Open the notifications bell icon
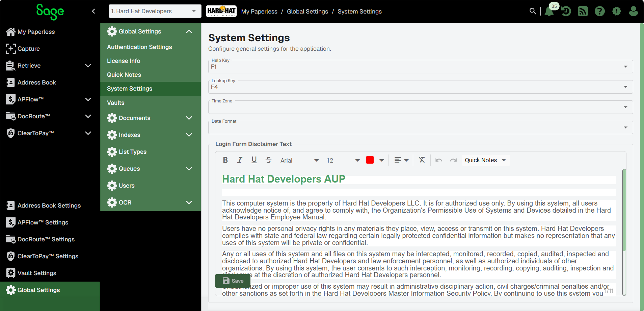Screen dimensions: 644x311 tap(549, 11)
